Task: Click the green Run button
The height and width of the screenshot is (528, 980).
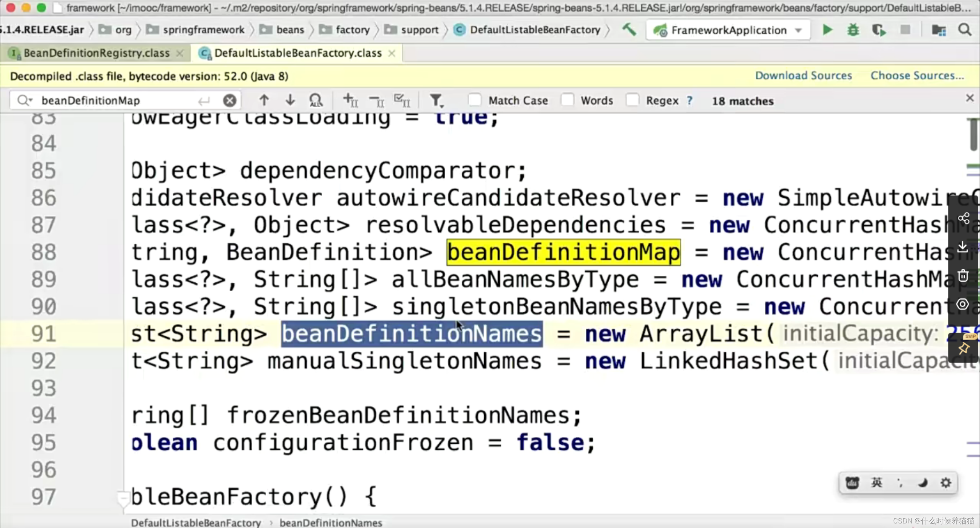Action: pyautogui.click(x=827, y=30)
